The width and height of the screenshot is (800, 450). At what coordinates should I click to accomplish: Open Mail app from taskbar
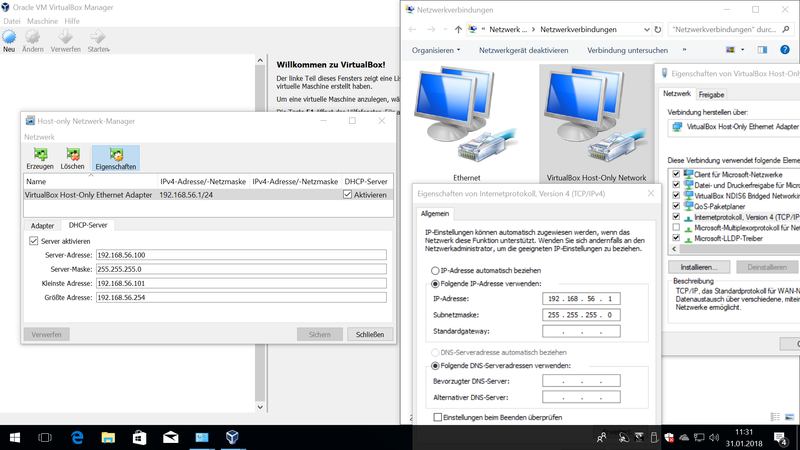(170, 438)
